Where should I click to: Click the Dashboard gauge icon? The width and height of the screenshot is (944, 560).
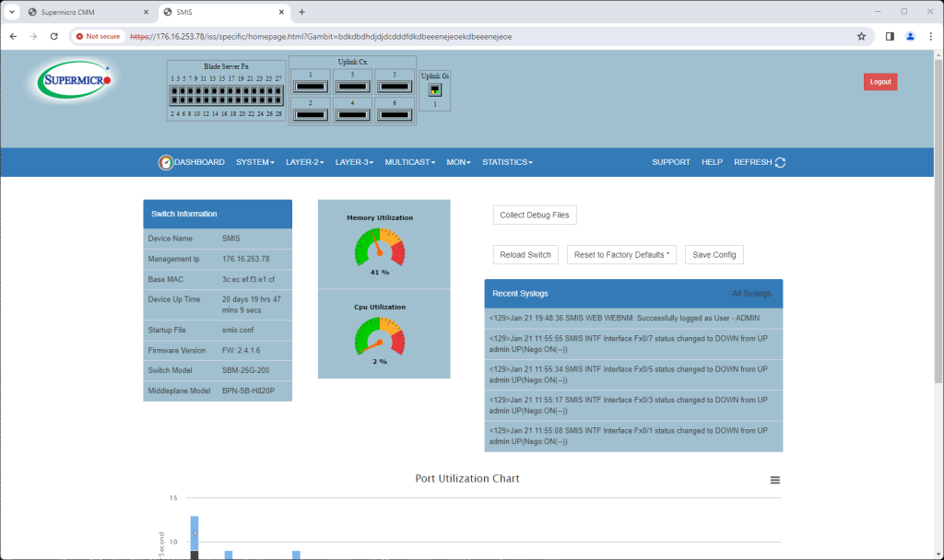coord(165,162)
